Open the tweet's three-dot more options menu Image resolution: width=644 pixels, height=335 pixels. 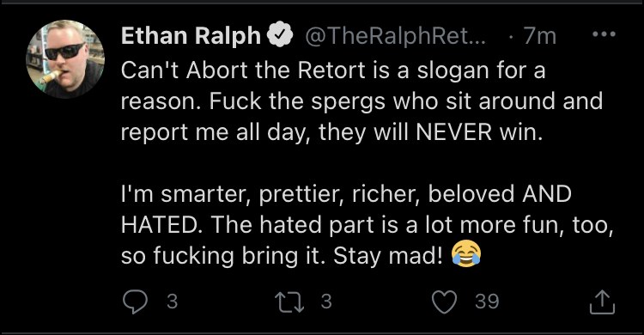604,35
